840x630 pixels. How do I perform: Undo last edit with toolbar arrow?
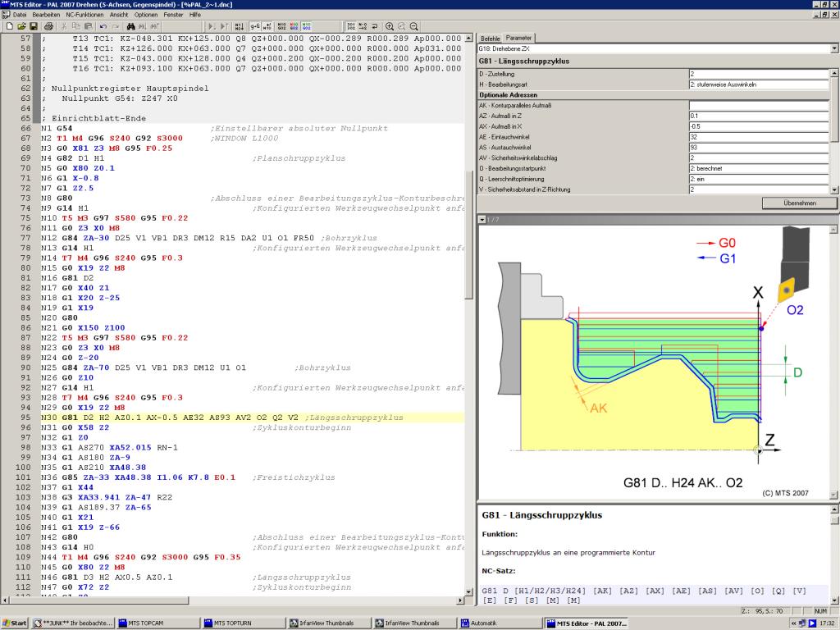103,26
